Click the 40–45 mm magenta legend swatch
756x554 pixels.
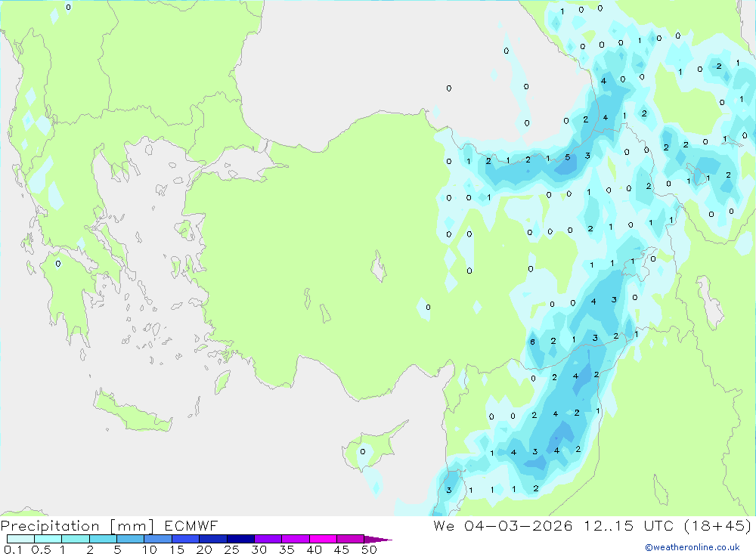coord(323,539)
